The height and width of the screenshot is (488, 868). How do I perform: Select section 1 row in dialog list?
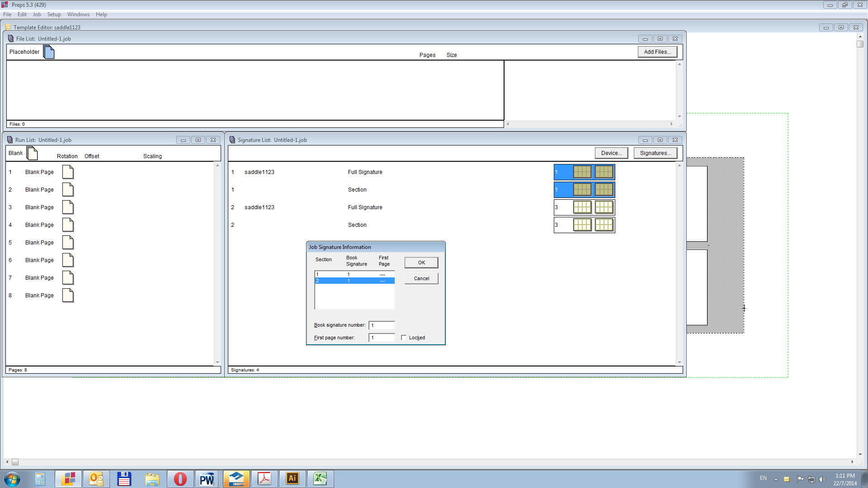tap(354, 274)
